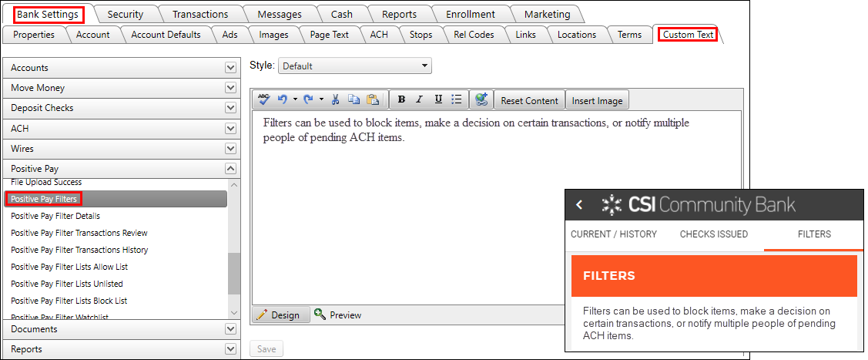Viewport: 868px width, 360px height.
Task: Select Positive Pay Filter Details item
Action: point(55,216)
